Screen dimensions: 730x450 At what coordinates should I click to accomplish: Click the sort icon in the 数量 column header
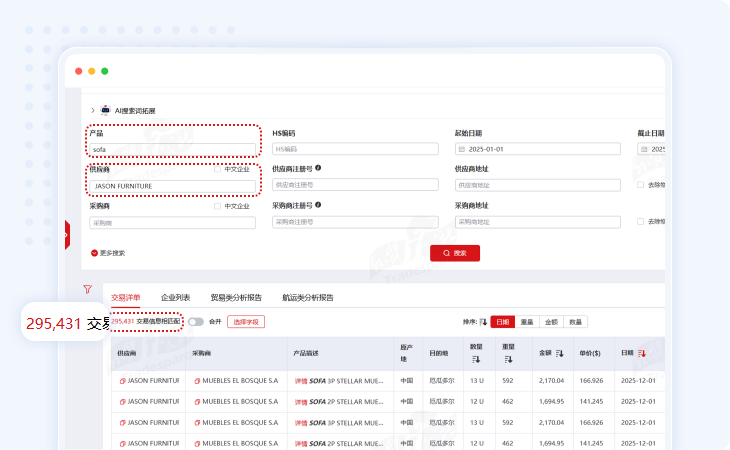tap(476, 358)
